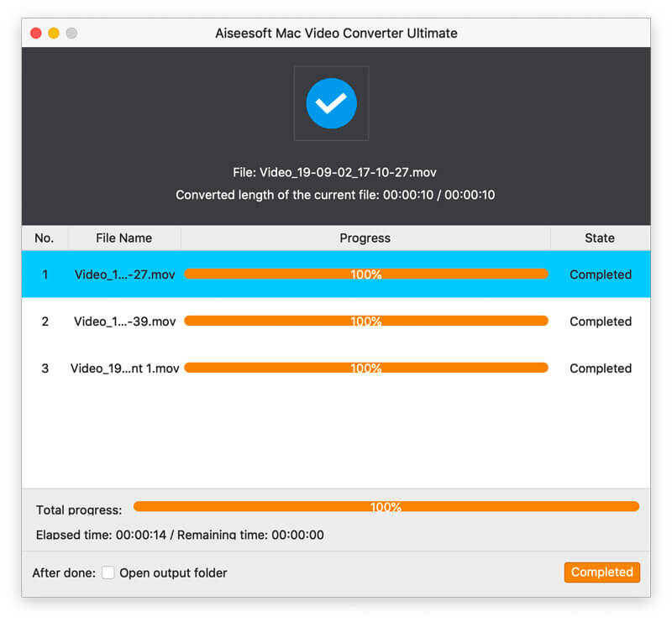Image resolution: width=672 pixels, height=622 pixels.
Task: Select the Video_19...nt 1.mov file row
Action: pyautogui.click(x=336, y=368)
